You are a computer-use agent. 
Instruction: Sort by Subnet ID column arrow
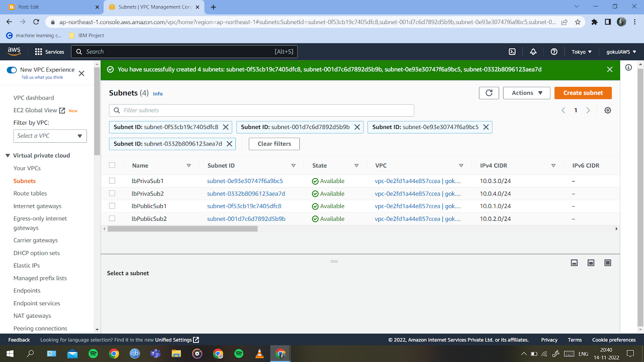click(x=293, y=166)
